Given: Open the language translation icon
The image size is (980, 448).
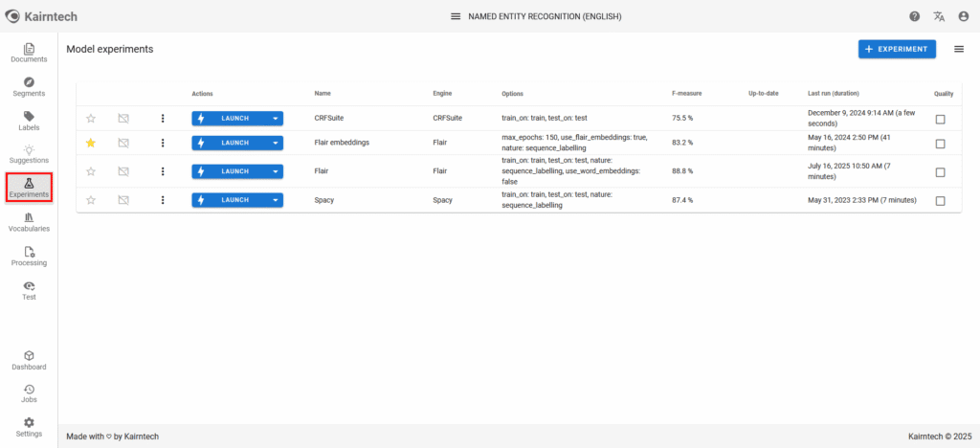Looking at the screenshot, I should pyautogui.click(x=939, y=16).
